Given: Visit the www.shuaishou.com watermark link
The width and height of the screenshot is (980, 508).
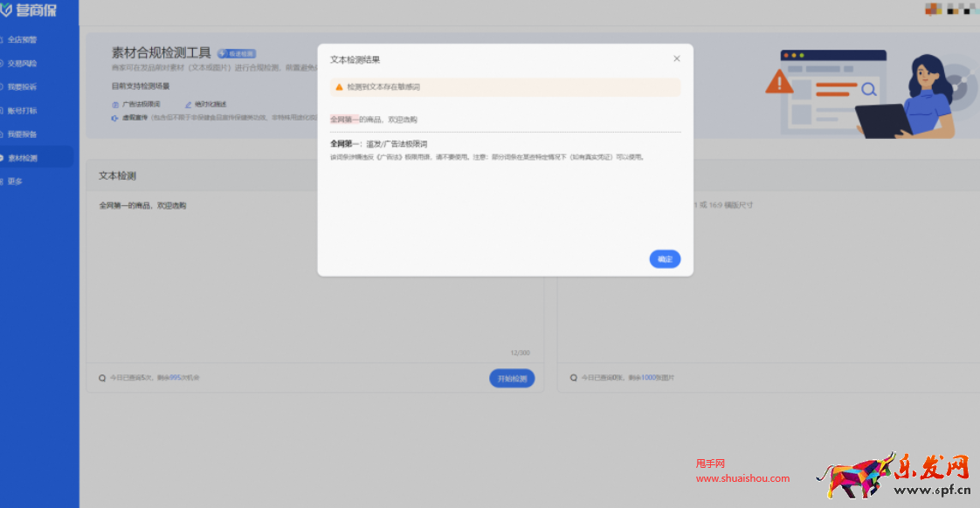Looking at the screenshot, I should [741, 478].
